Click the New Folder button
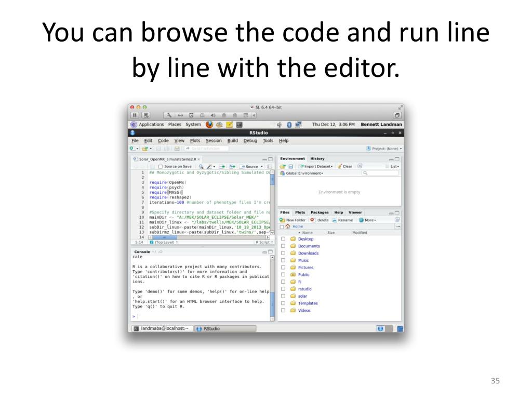Viewport: 532px width, 399px height. [292, 220]
